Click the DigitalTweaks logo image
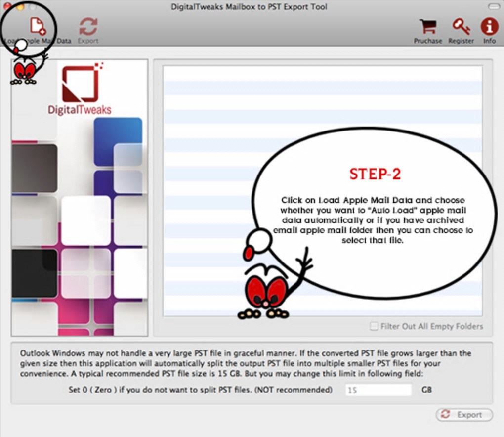Viewport: 504px width, 437px height. coord(80,89)
